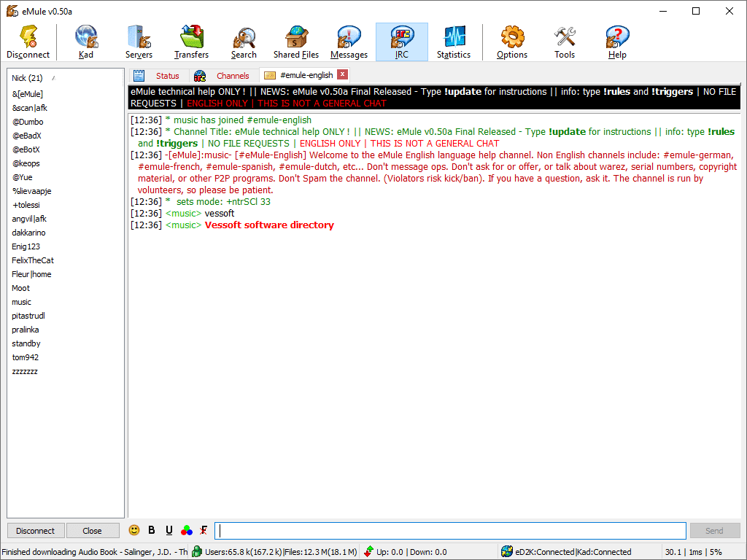The height and width of the screenshot is (560, 747).
Task: Click the Users status bar icon
Action: tap(197, 551)
